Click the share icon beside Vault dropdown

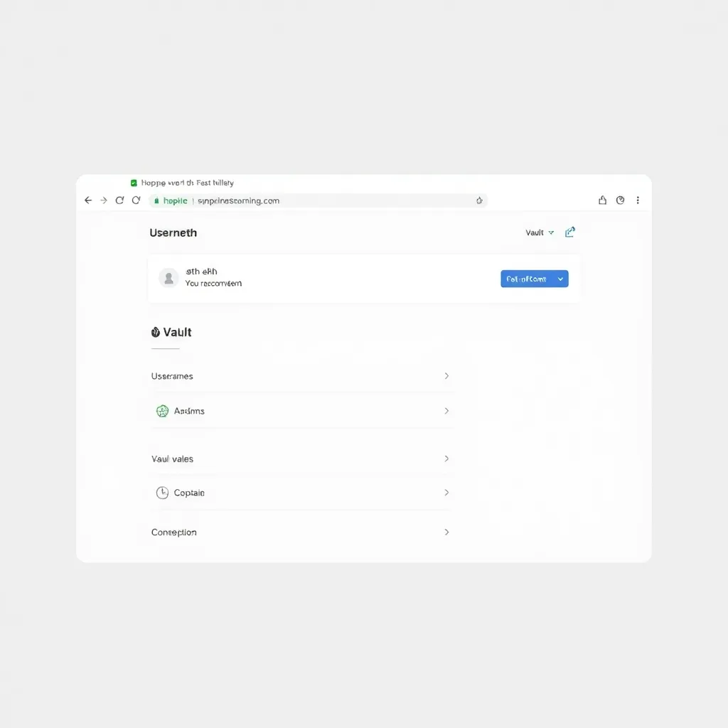[569, 232]
